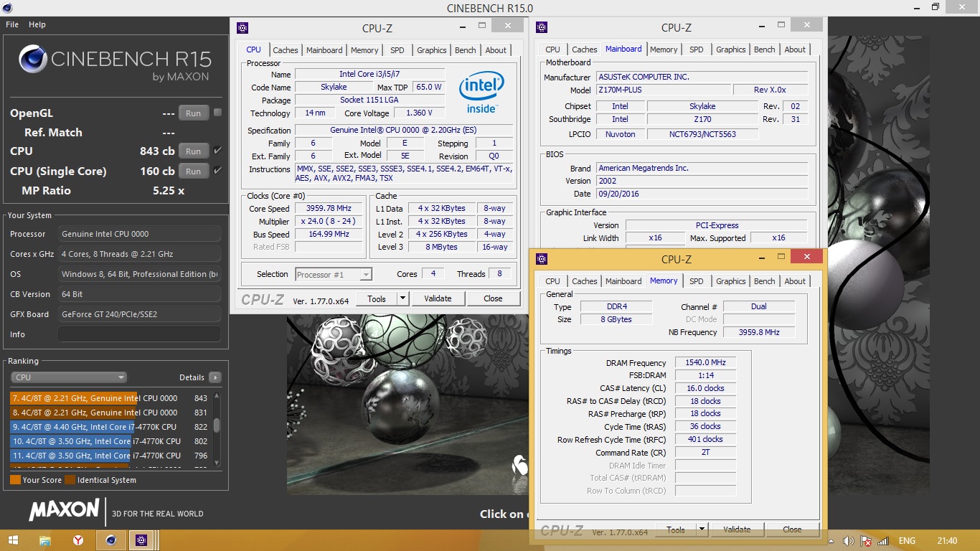Expand the ranking Details arrow
The width and height of the screenshot is (980, 551).
pos(215,377)
